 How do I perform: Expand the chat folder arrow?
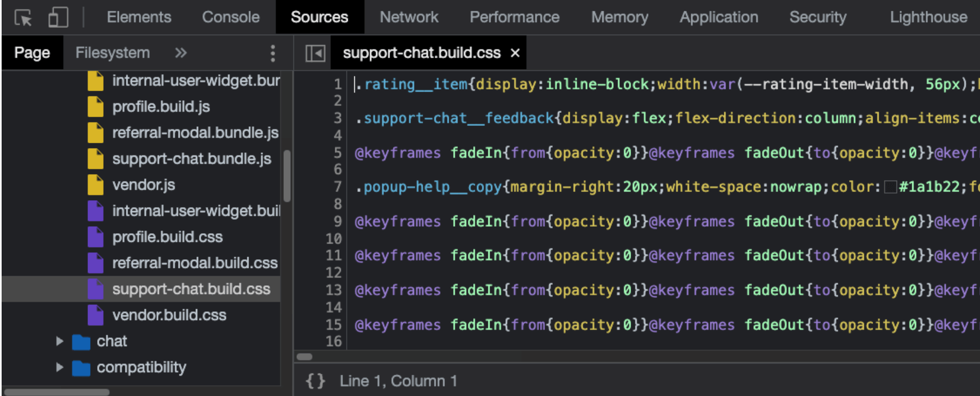point(60,341)
